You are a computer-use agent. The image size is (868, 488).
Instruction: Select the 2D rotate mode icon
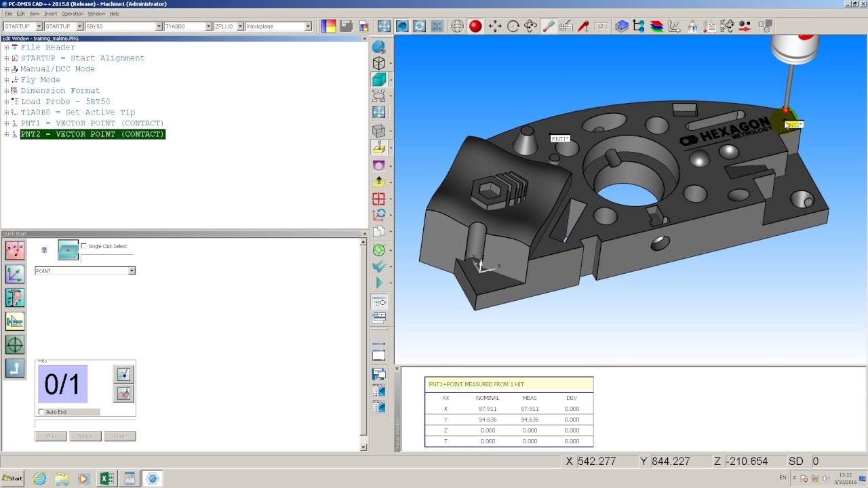pos(513,26)
